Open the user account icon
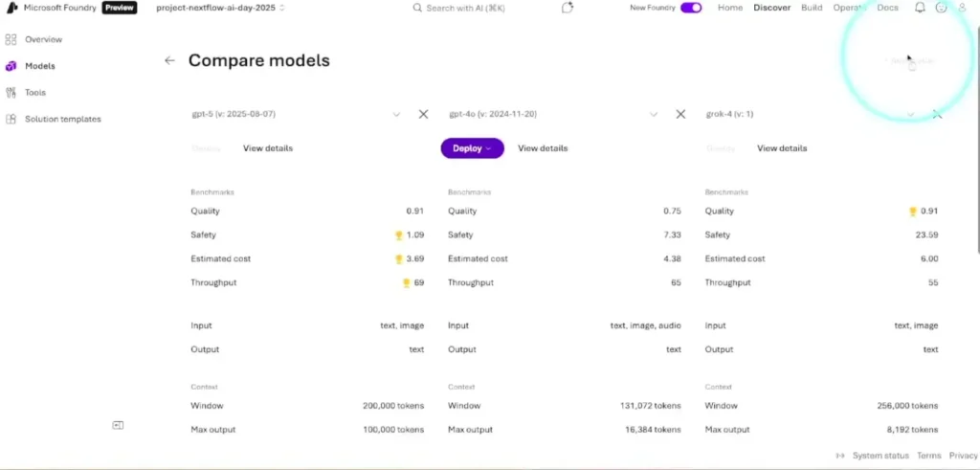 tap(963, 8)
